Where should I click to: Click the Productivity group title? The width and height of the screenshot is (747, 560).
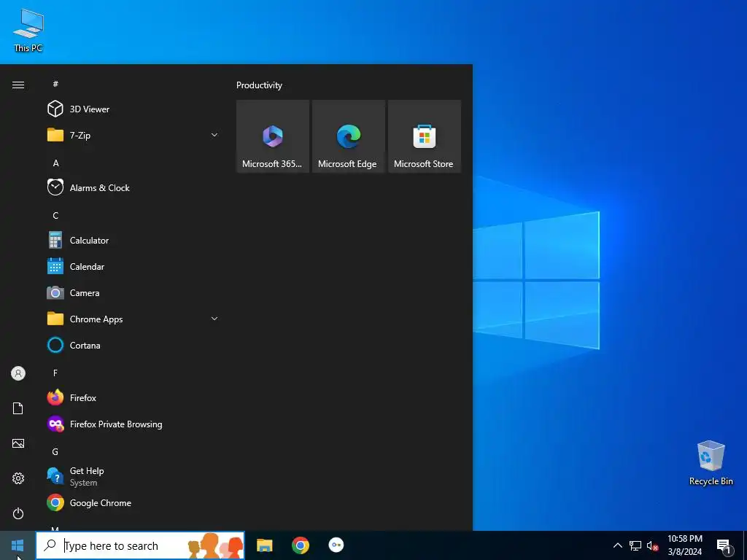(259, 85)
